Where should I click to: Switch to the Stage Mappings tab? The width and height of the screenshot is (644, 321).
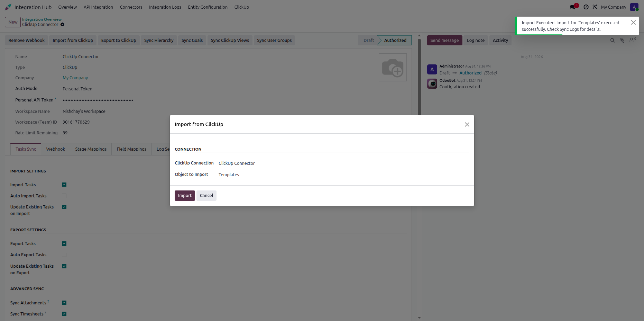click(x=91, y=149)
